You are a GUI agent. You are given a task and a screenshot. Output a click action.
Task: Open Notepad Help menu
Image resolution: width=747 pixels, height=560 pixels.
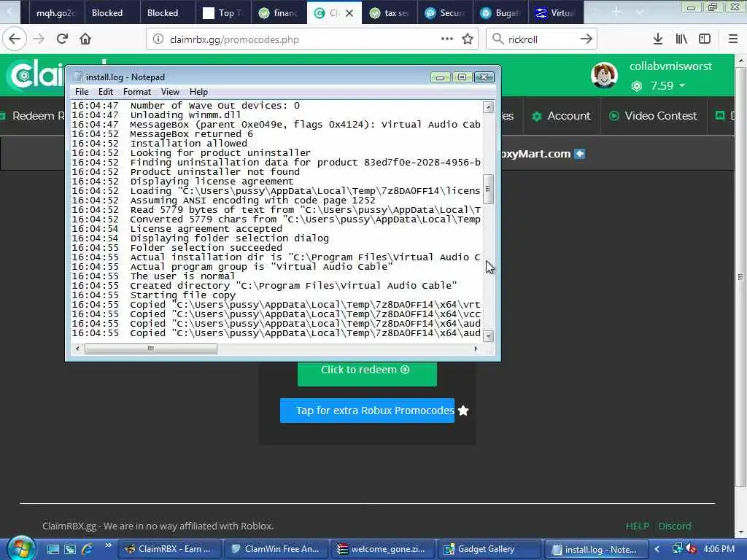tap(198, 92)
